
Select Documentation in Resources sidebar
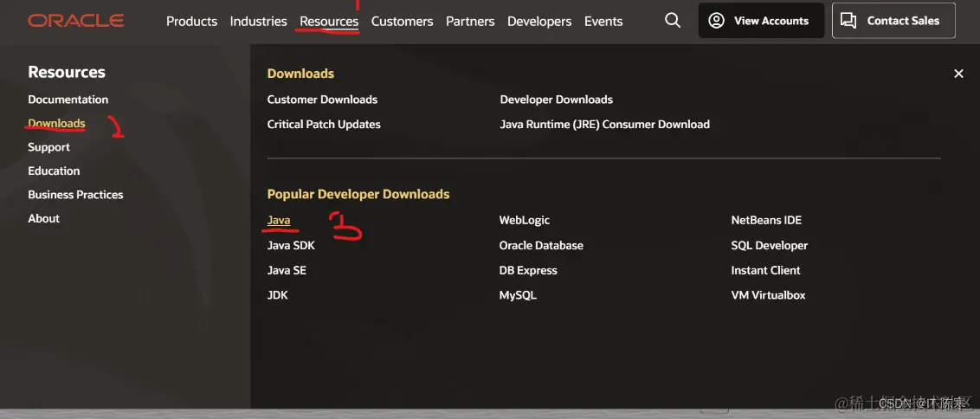click(68, 100)
